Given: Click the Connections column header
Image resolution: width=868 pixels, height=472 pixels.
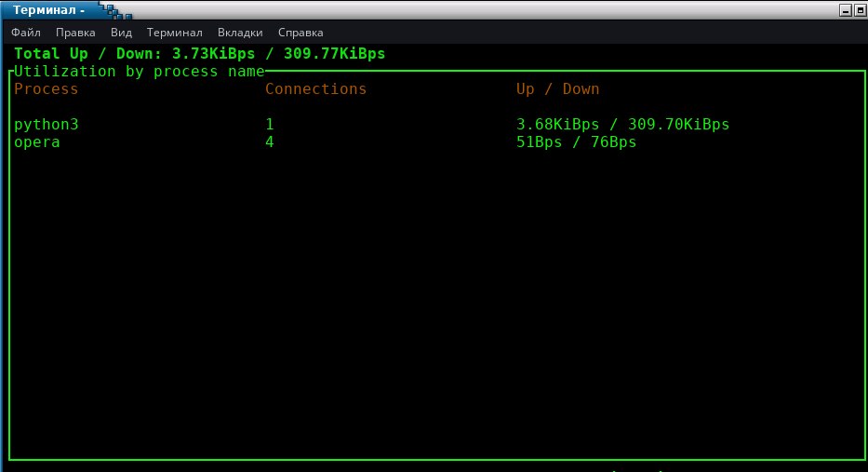Looking at the screenshot, I should point(315,89).
